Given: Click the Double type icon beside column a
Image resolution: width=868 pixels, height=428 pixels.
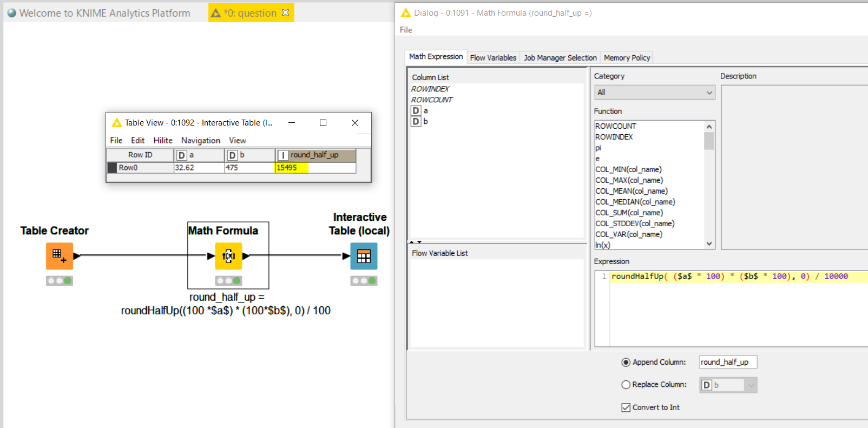Looking at the screenshot, I should (x=416, y=111).
